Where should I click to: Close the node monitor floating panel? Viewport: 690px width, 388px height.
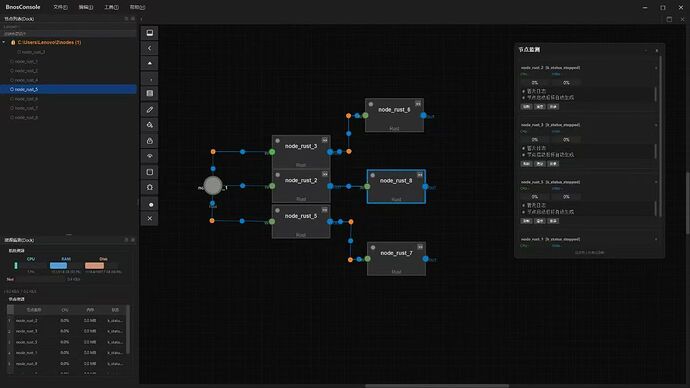click(x=657, y=51)
